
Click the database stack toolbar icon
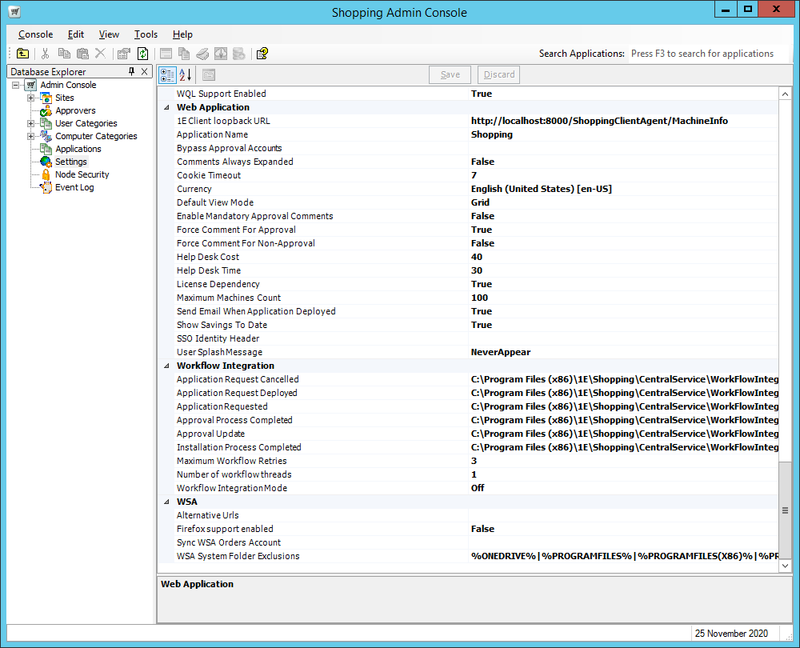(239, 54)
